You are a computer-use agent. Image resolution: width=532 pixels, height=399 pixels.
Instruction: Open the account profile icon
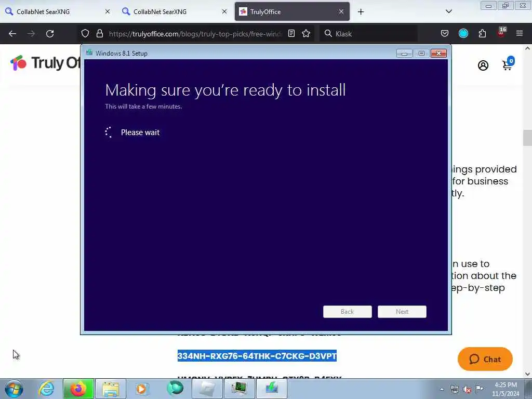click(483, 65)
